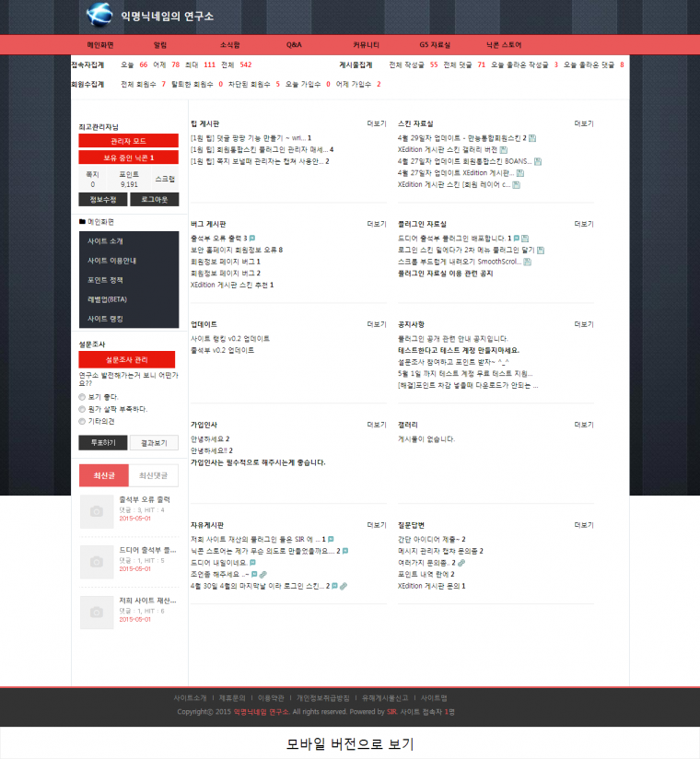Click file icon after 2차 메뉴 플러그인 달기
Screen dimensions: 700x759
(x=541, y=250)
